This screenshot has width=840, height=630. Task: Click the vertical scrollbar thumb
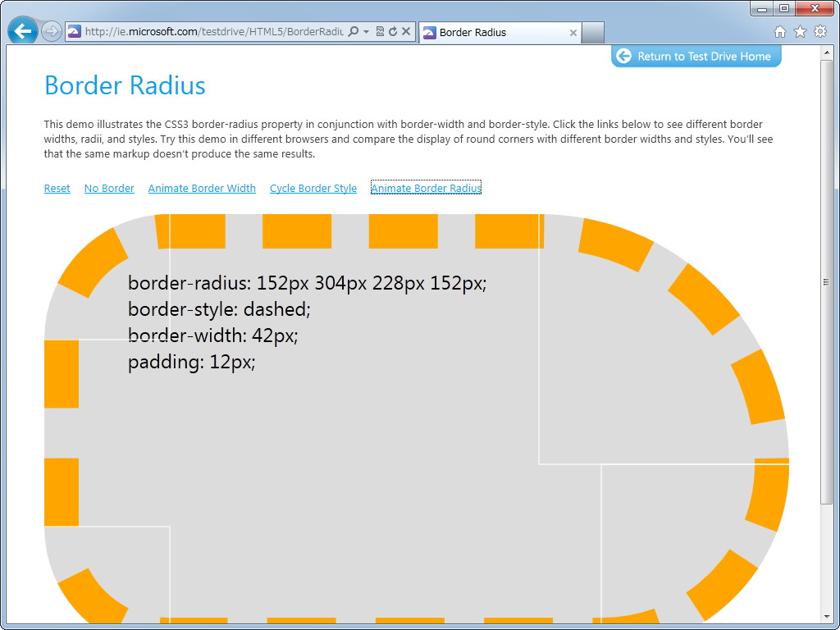pyautogui.click(x=825, y=282)
